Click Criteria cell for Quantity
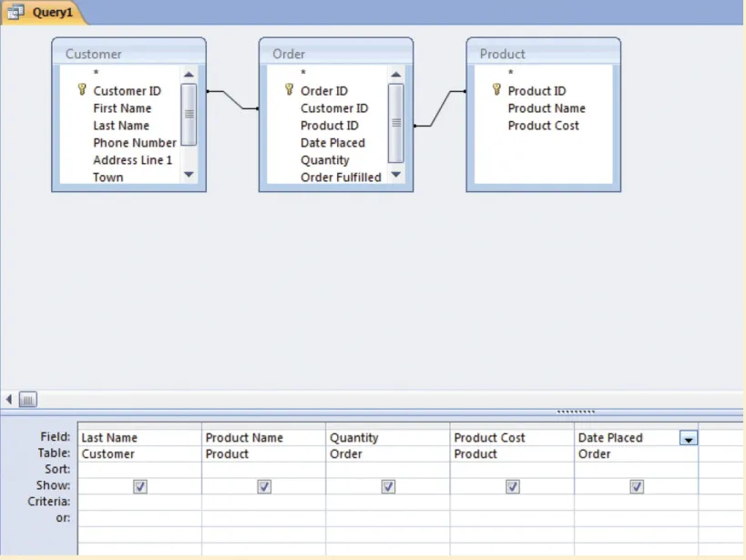 tap(388, 503)
